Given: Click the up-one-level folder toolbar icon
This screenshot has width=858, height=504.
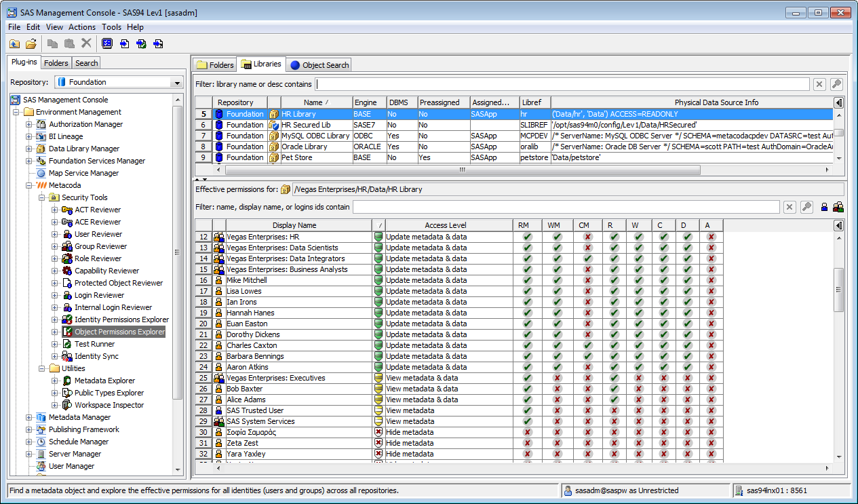Looking at the screenshot, I should click(x=15, y=44).
